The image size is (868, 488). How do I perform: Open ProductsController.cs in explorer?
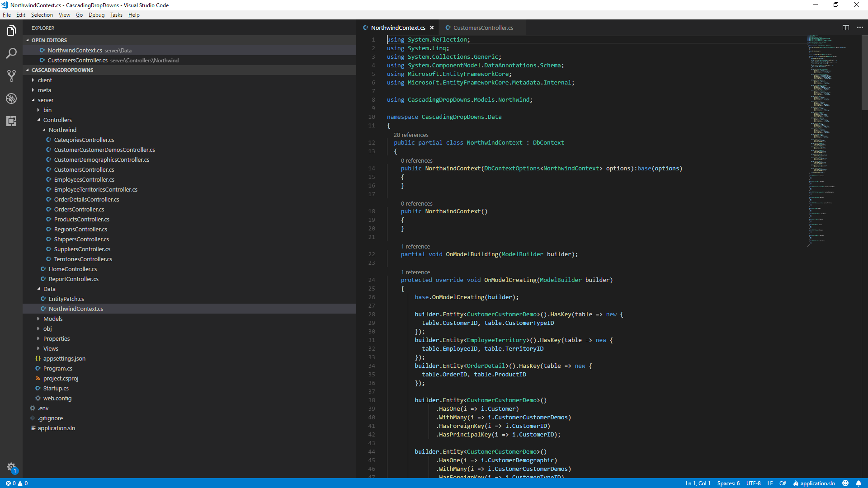82,220
